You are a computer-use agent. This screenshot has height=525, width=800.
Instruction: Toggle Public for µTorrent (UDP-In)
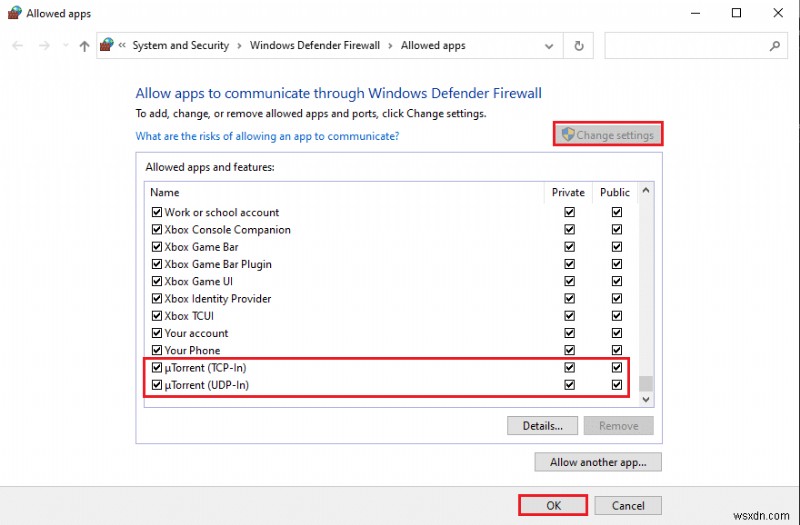click(617, 385)
